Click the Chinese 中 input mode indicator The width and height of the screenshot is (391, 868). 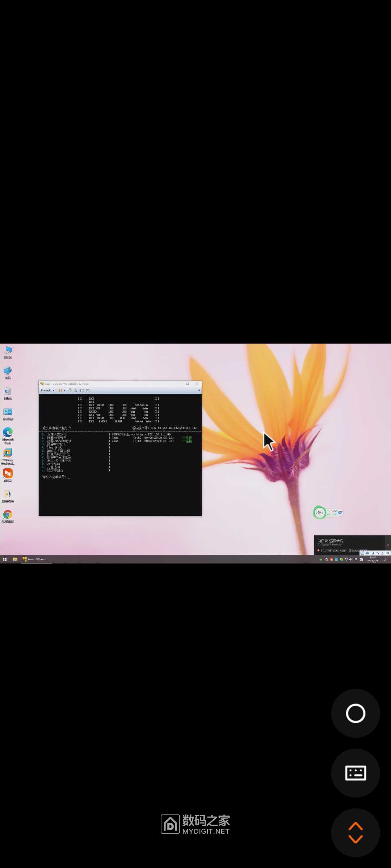(x=368, y=553)
